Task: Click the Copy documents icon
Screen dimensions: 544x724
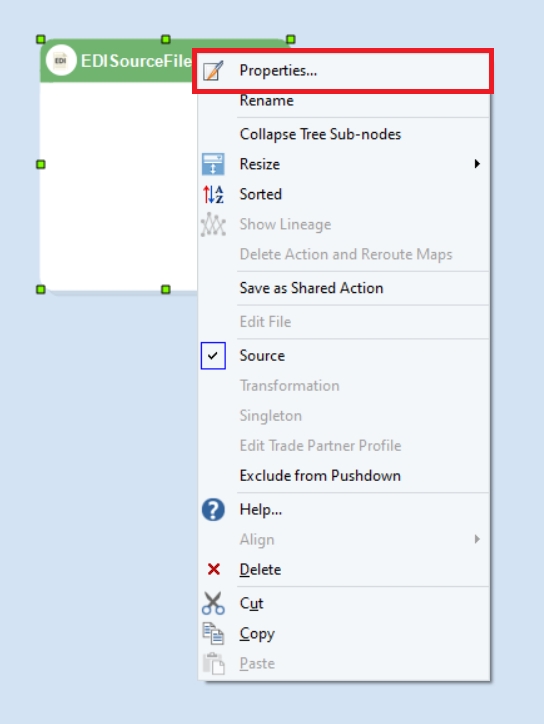Action: click(213, 633)
